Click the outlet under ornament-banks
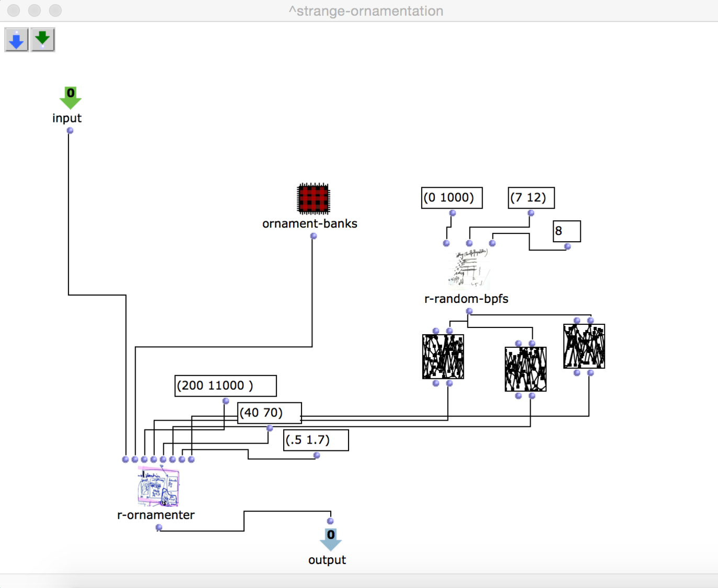This screenshot has height=588, width=718. click(313, 236)
